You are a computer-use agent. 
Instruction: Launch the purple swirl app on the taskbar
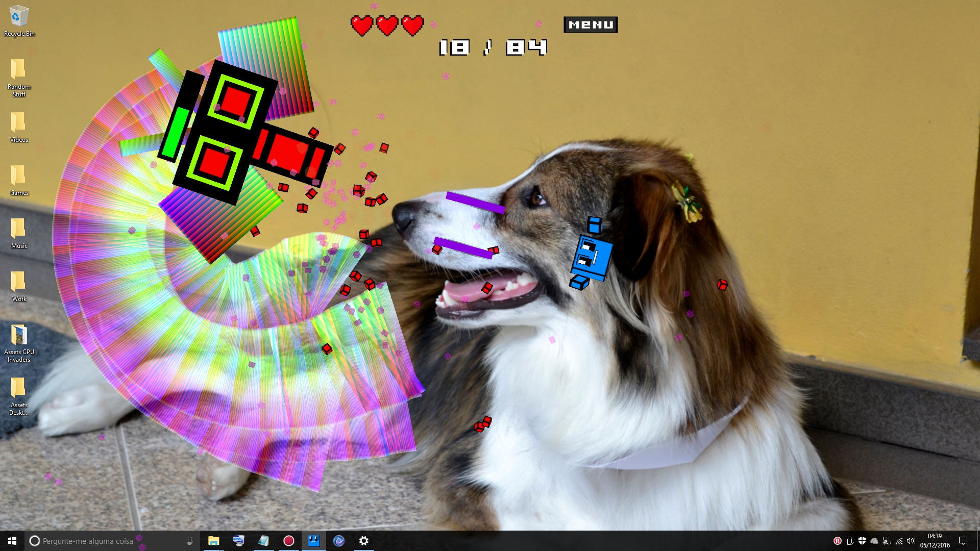[x=339, y=540]
